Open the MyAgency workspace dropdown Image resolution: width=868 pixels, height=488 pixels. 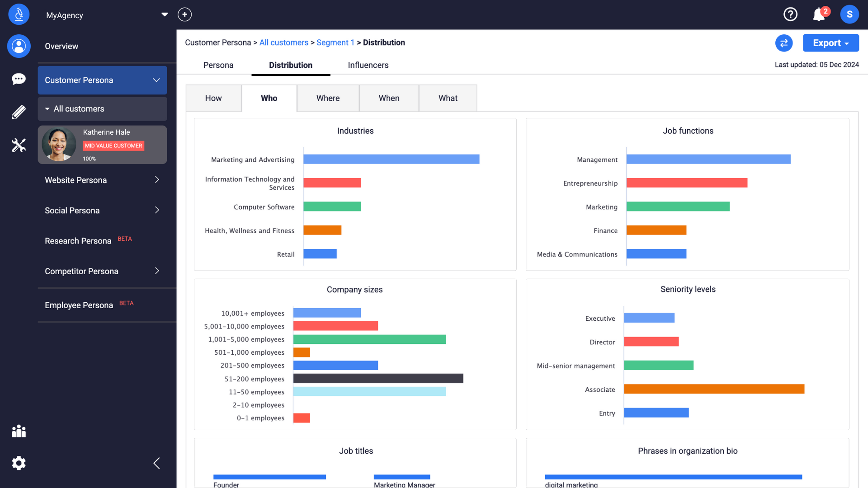[165, 14]
